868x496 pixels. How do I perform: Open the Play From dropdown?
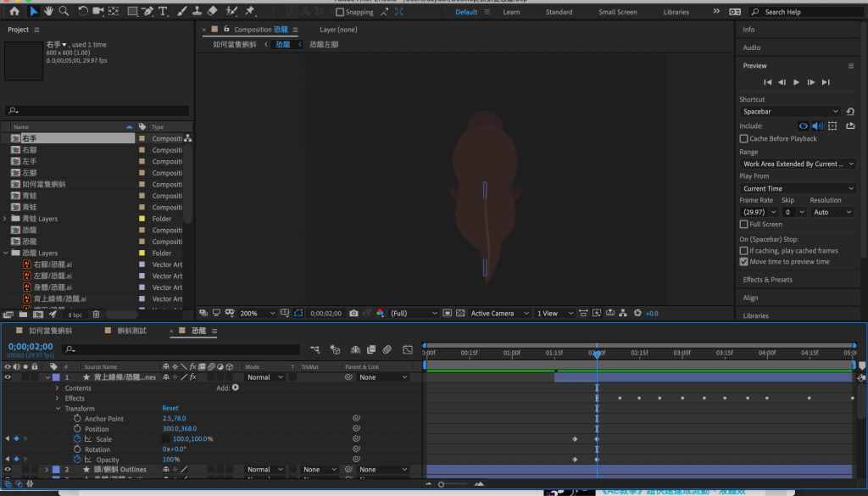[x=797, y=188]
